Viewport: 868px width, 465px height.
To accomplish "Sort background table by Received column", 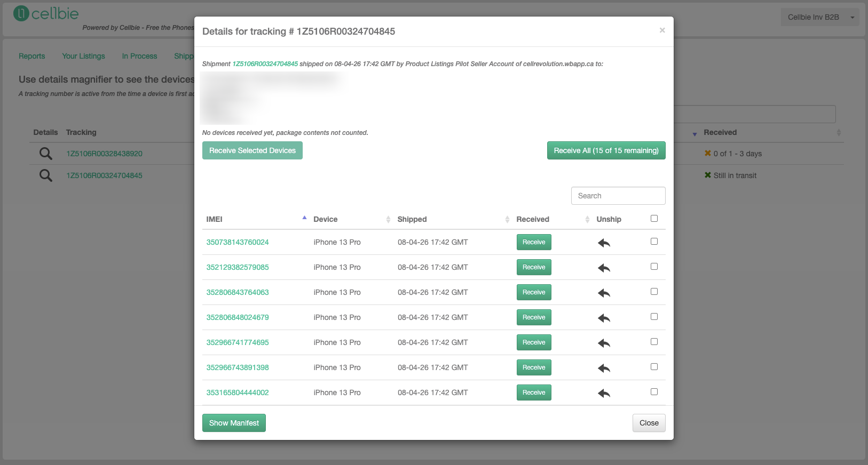I will (772, 132).
